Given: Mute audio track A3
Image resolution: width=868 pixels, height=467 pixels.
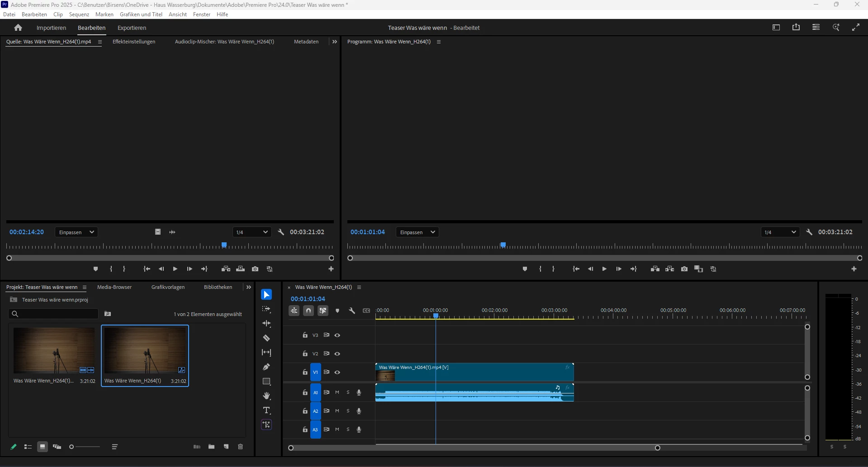Looking at the screenshot, I should [337, 429].
